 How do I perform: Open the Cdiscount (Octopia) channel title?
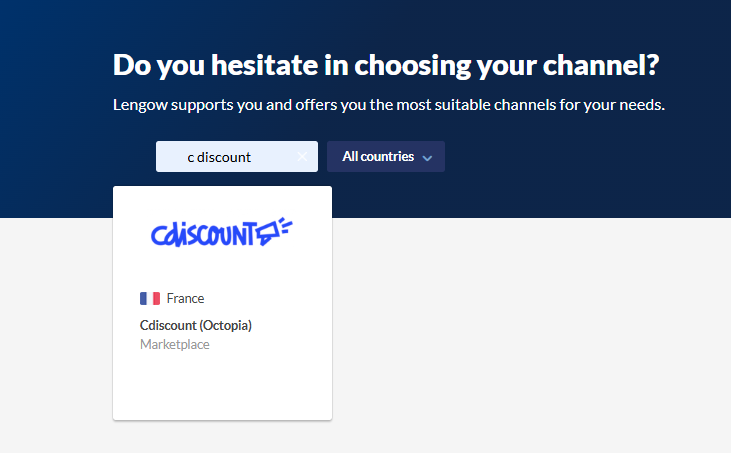click(x=195, y=325)
